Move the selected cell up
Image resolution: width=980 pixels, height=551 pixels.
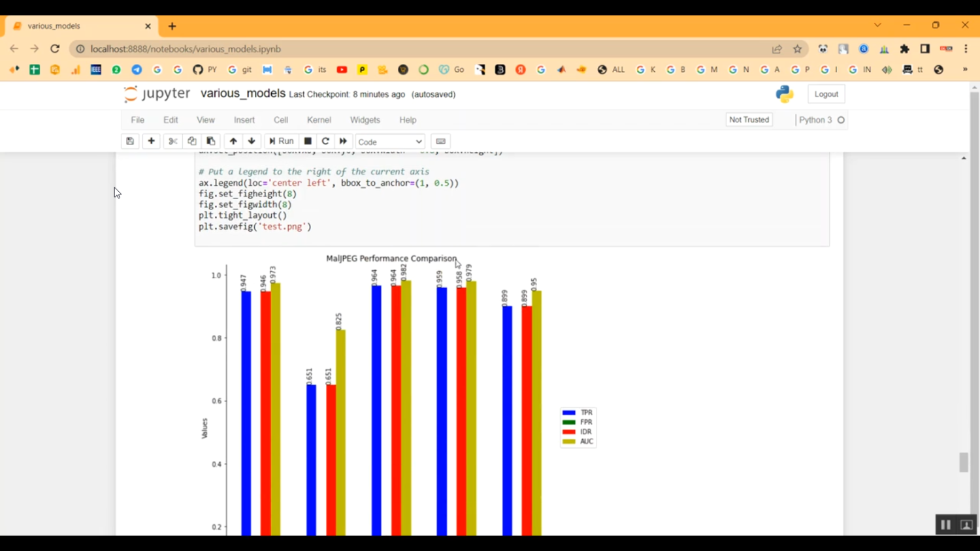pos(233,141)
